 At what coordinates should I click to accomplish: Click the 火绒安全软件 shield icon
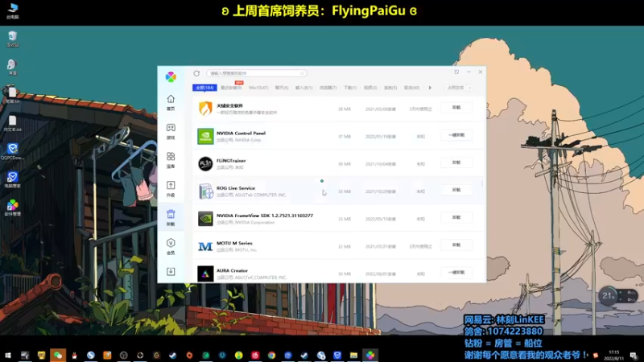click(x=205, y=109)
